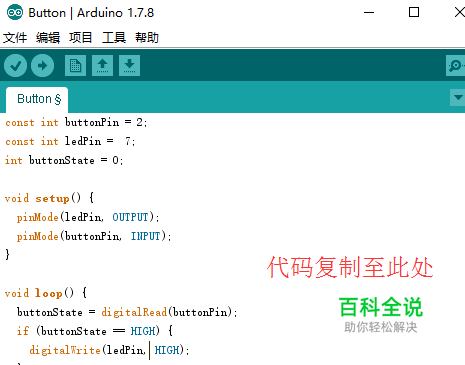Save the sketch with the down-arrow icon

click(129, 66)
